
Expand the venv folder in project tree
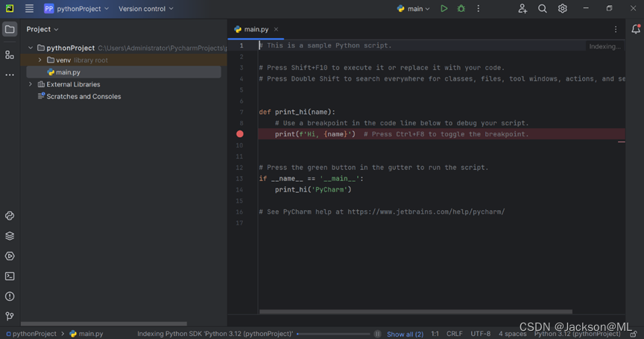(40, 60)
